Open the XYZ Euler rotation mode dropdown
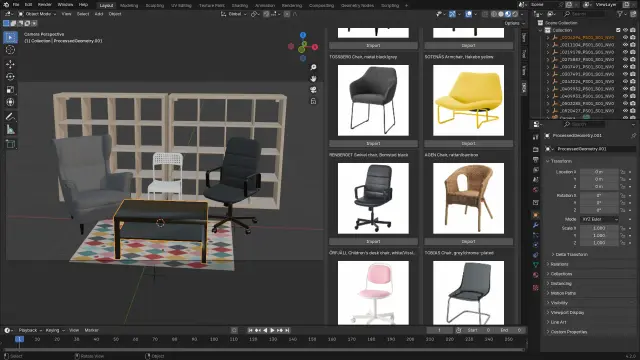The width and height of the screenshot is (640, 360). pos(600,220)
